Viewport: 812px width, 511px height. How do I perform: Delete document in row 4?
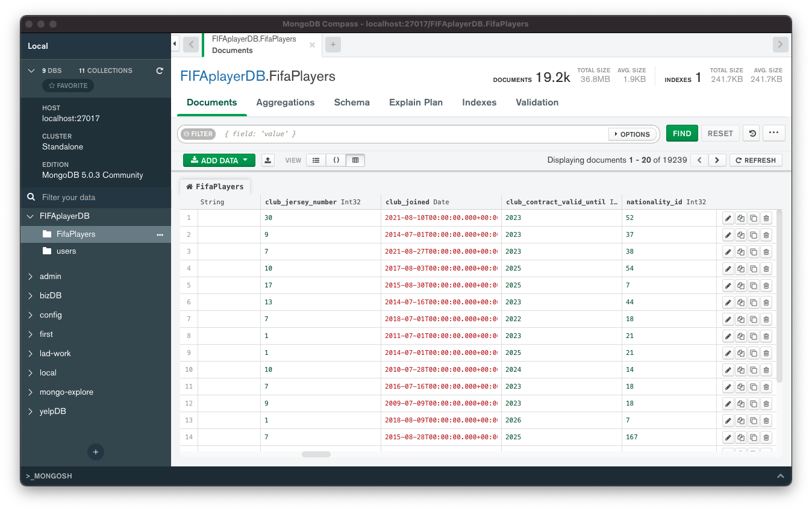766,269
